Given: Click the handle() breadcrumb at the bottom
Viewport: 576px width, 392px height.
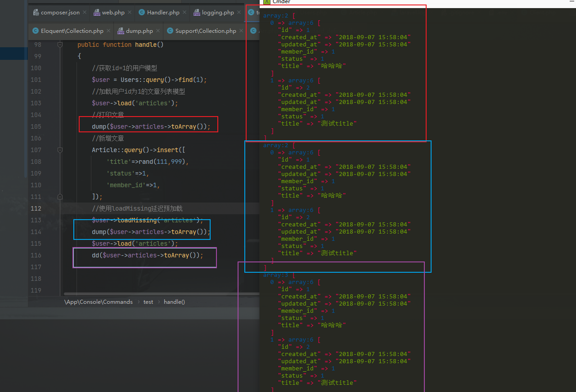Looking at the screenshot, I should (x=174, y=302).
